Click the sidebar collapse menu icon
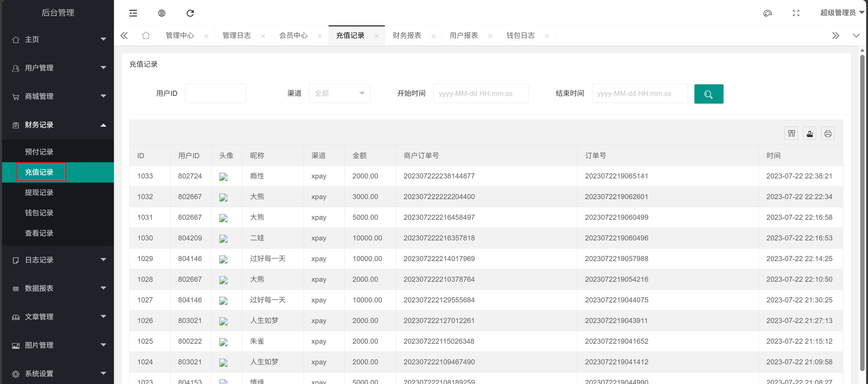The width and height of the screenshot is (868, 384). pos(133,13)
